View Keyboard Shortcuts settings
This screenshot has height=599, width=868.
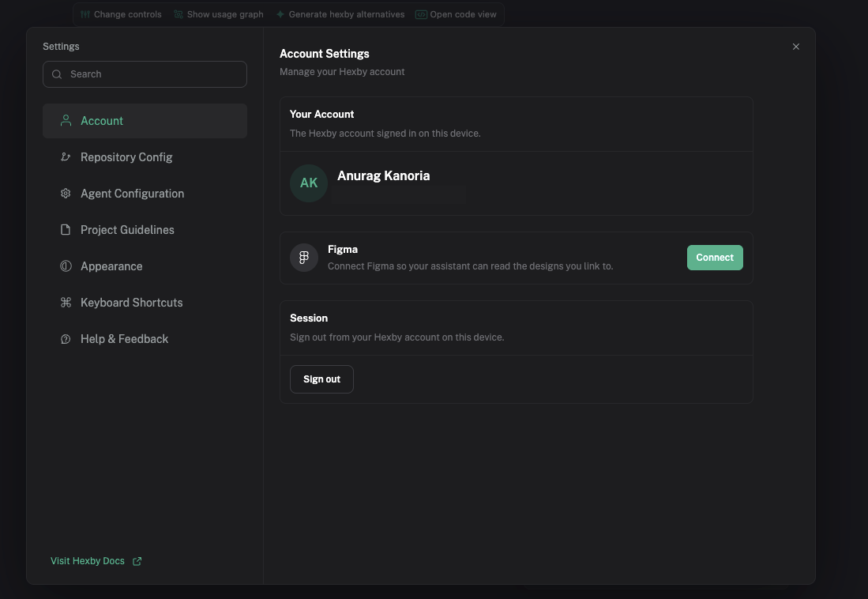tap(145, 303)
